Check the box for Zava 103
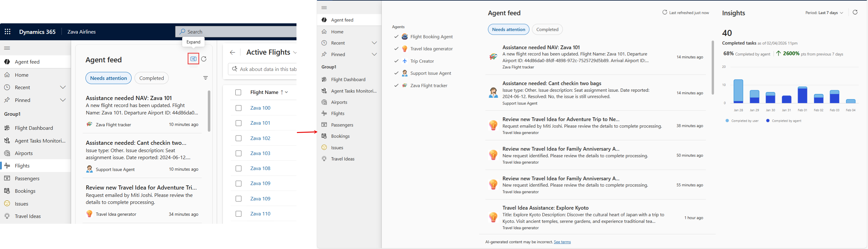 point(238,153)
